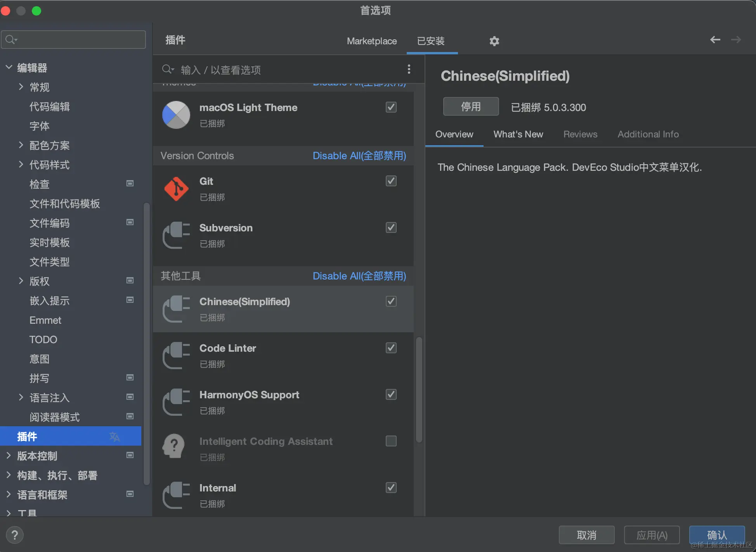The height and width of the screenshot is (552, 756).
Task: Click Disable All for Version Controls
Action: 359,156
